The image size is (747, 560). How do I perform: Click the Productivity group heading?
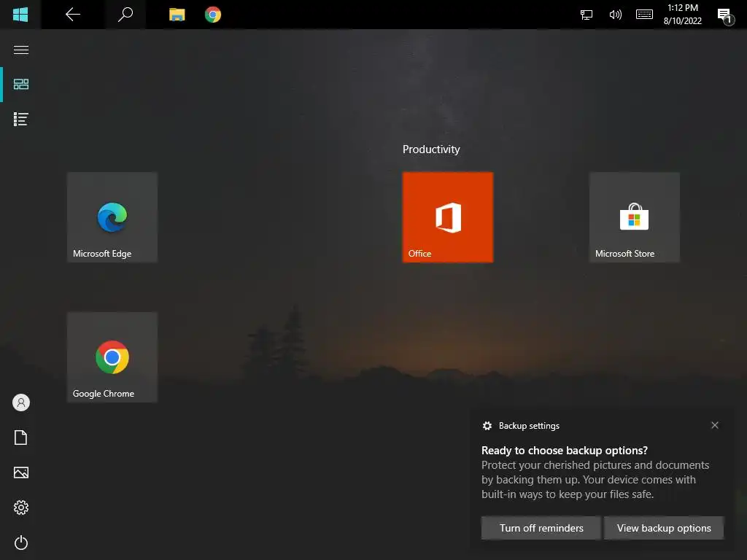coord(431,149)
